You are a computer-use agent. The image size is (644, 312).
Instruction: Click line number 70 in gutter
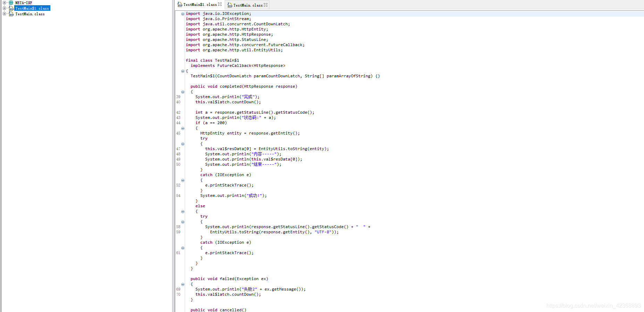coord(178,295)
